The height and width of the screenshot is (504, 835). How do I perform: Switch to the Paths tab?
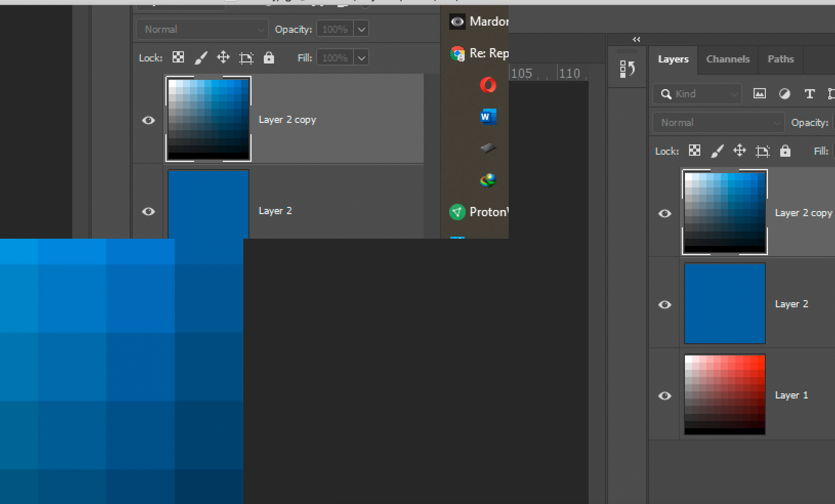pos(780,59)
